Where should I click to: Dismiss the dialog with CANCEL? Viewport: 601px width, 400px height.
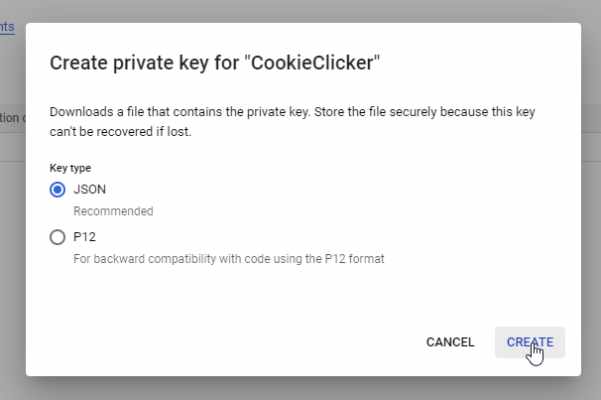click(x=450, y=342)
